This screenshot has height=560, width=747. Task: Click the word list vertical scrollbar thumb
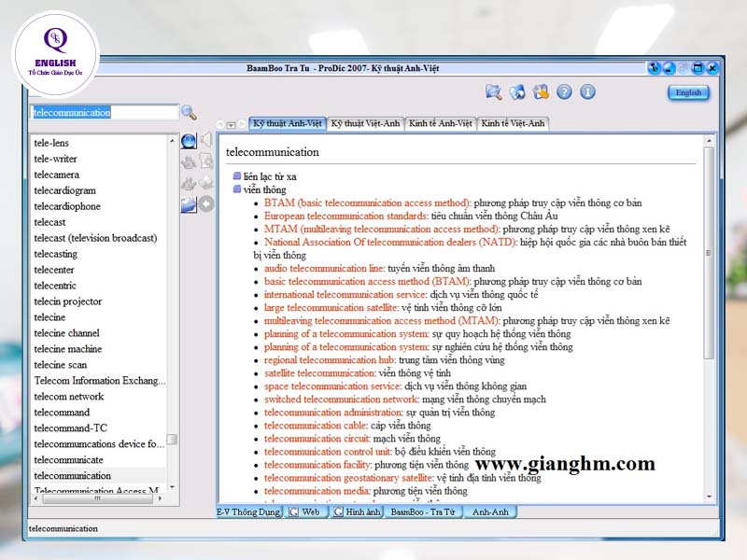point(172,439)
